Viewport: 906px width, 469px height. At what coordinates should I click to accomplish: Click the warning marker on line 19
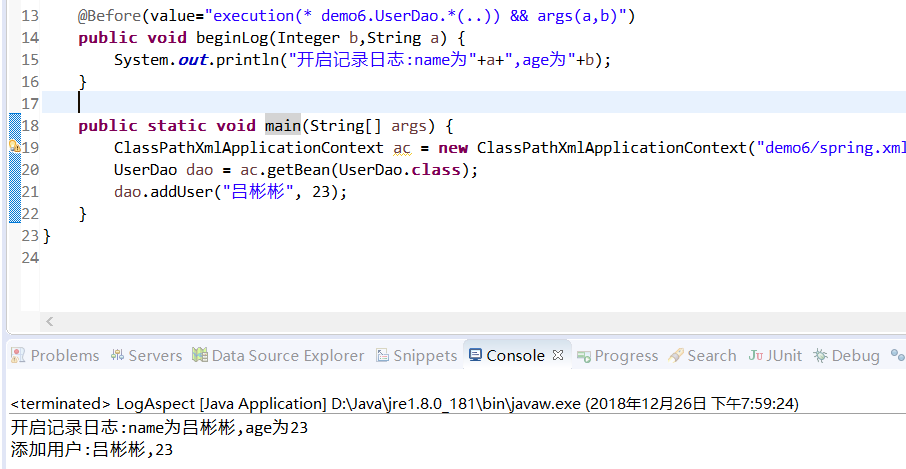(x=15, y=147)
